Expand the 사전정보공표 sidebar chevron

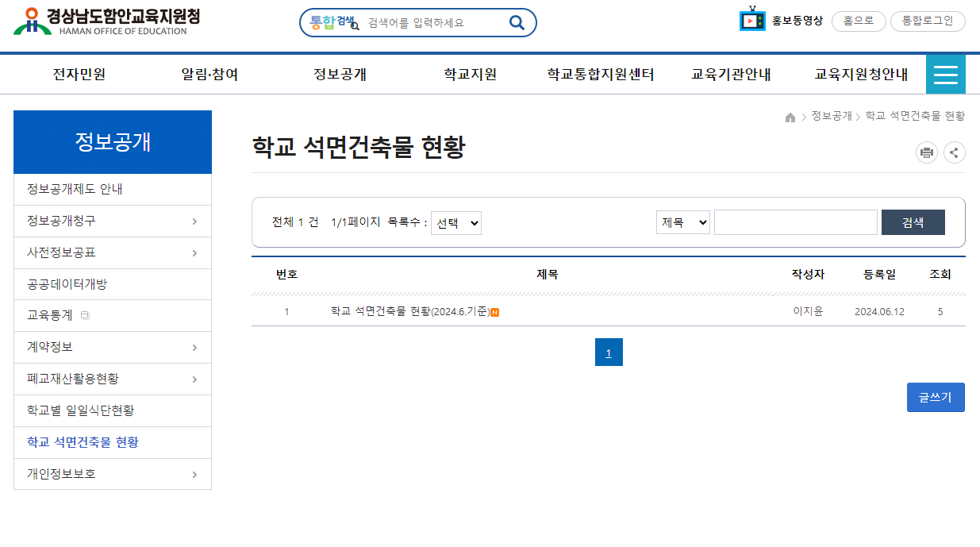pos(195,253)
